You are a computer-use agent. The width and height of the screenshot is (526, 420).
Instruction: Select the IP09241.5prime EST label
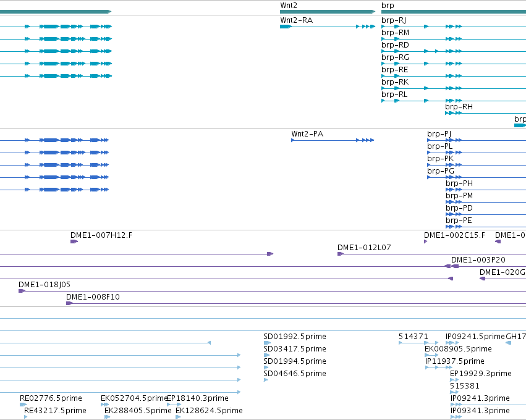[x=475, y=337]
